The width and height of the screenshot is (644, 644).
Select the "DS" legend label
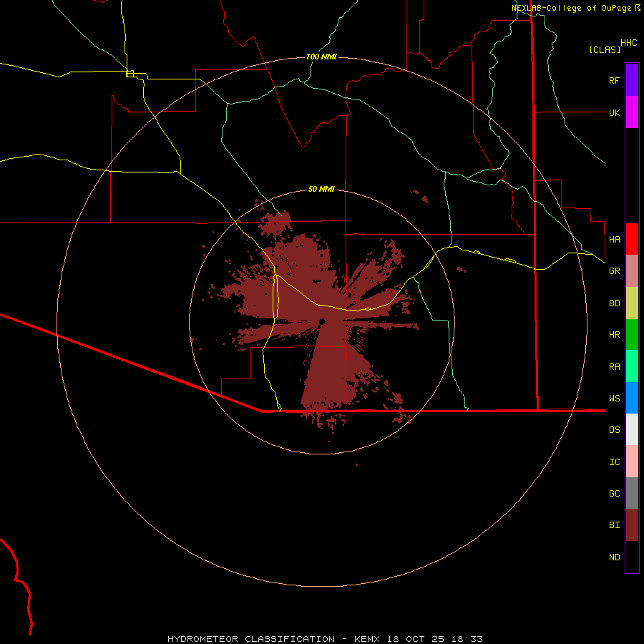point(614,430)
